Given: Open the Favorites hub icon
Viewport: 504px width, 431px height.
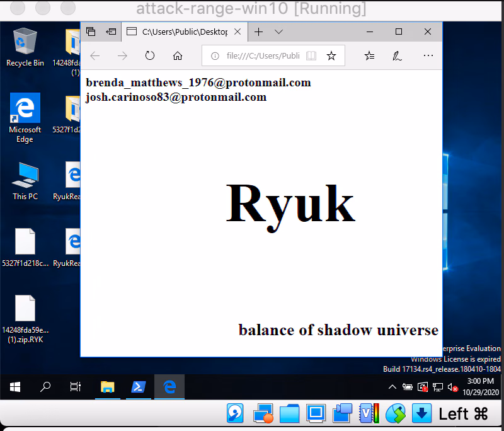Looking at the screenshot, I should tap(370, 56).
